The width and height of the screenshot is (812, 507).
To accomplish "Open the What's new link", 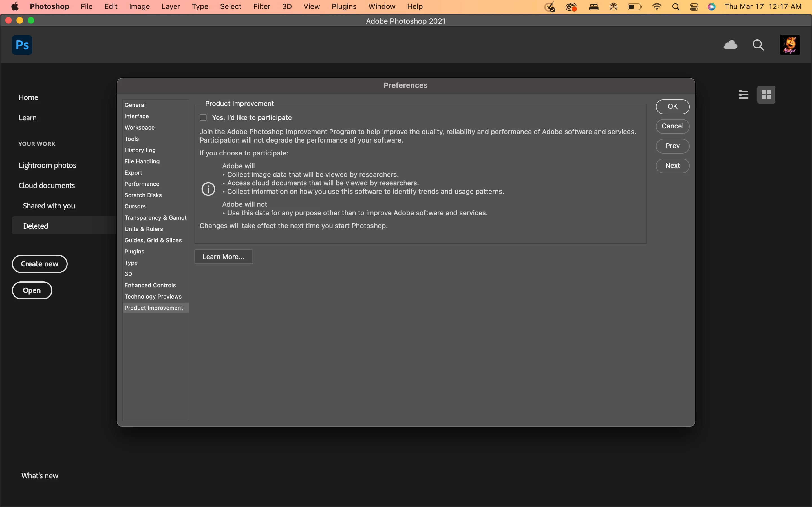I will 39,475.
